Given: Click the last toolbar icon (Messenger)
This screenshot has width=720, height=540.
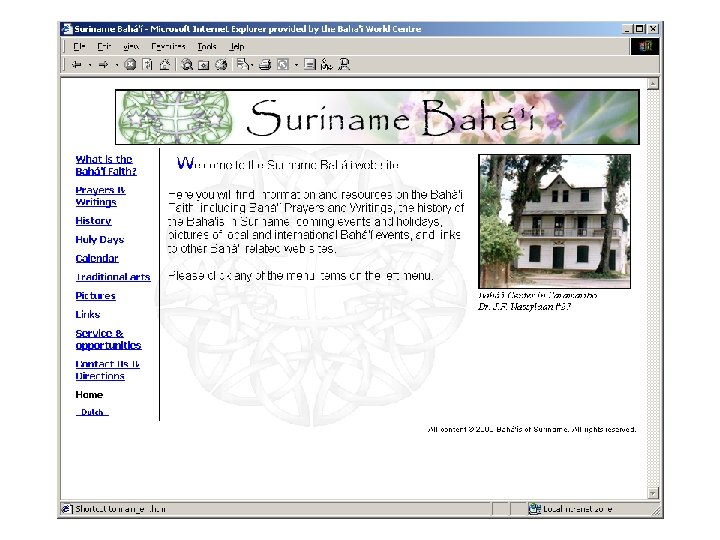Looking at the screenshot, I should 344,65.
